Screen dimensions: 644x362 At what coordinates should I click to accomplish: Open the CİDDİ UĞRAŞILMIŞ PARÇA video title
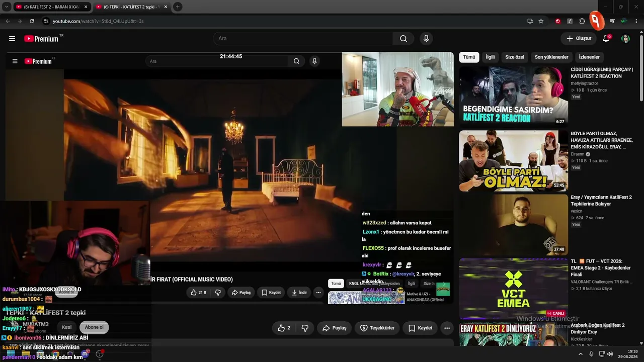(602, 73)
